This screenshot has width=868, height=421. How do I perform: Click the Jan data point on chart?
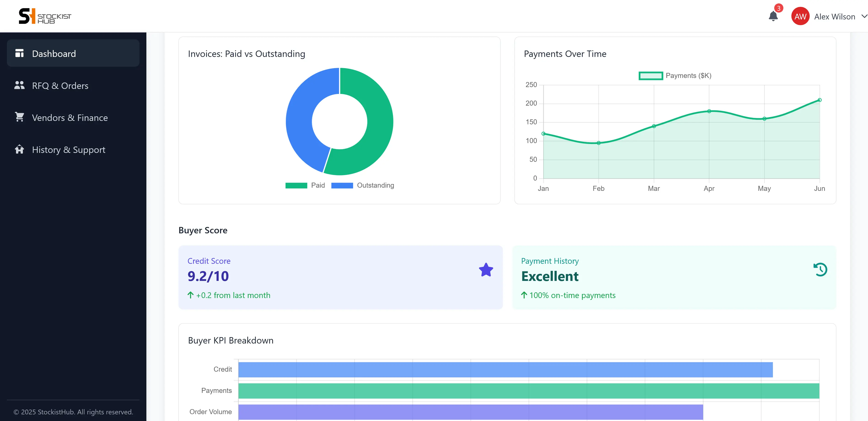pyautogui.click(x=543, y=134)
